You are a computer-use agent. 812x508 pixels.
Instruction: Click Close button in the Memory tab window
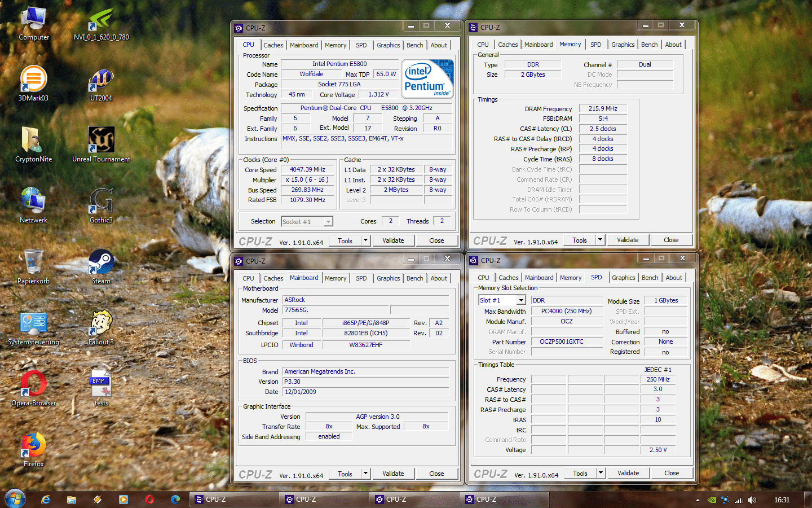point(671,240)
